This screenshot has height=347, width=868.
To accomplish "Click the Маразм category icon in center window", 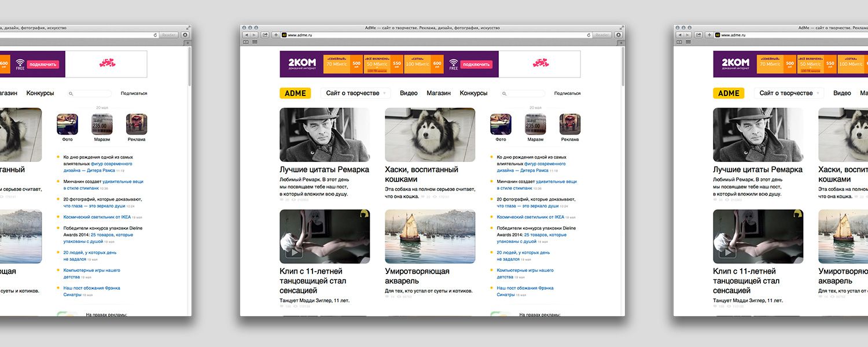I will 535,124.
